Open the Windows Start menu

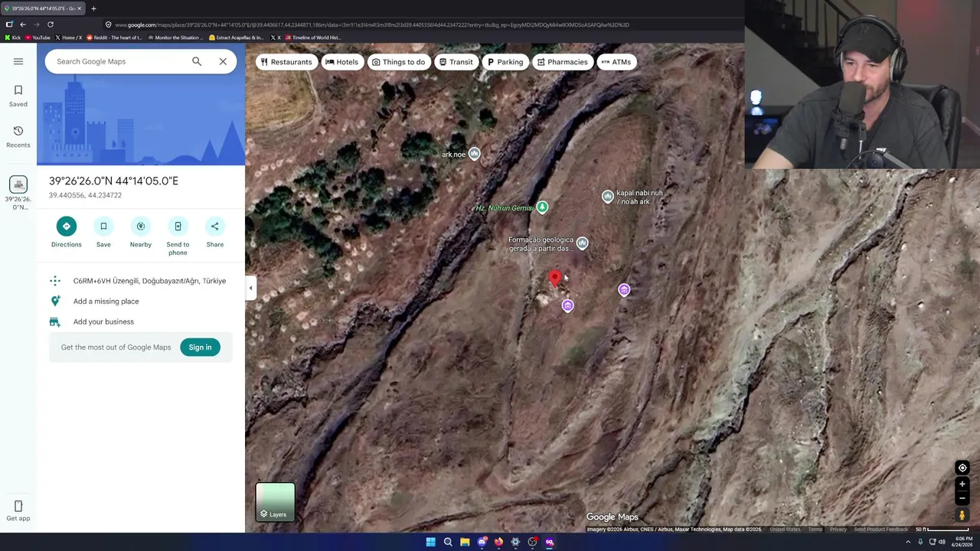[x=430, y=542]
